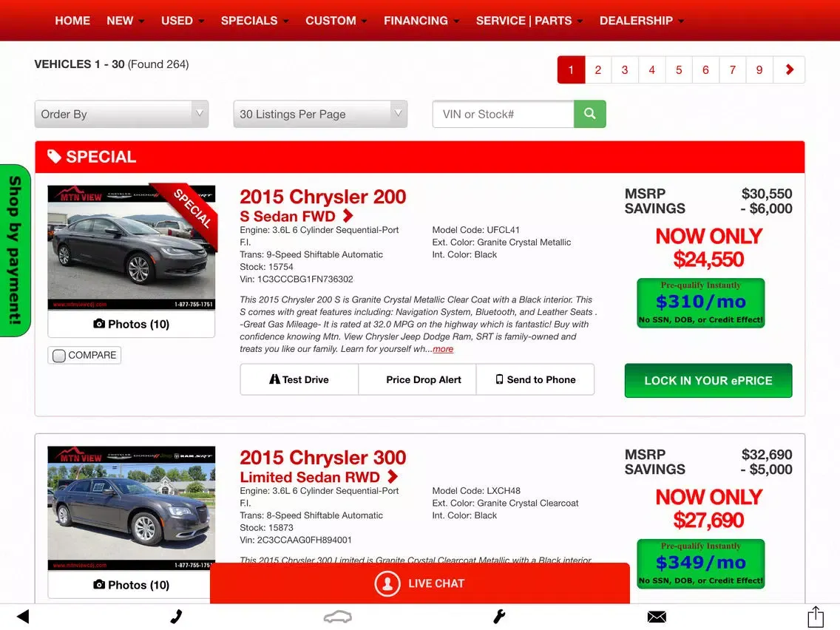Select page 7
840x630 pixels.
pyautogui.click(x=732, y=70)
